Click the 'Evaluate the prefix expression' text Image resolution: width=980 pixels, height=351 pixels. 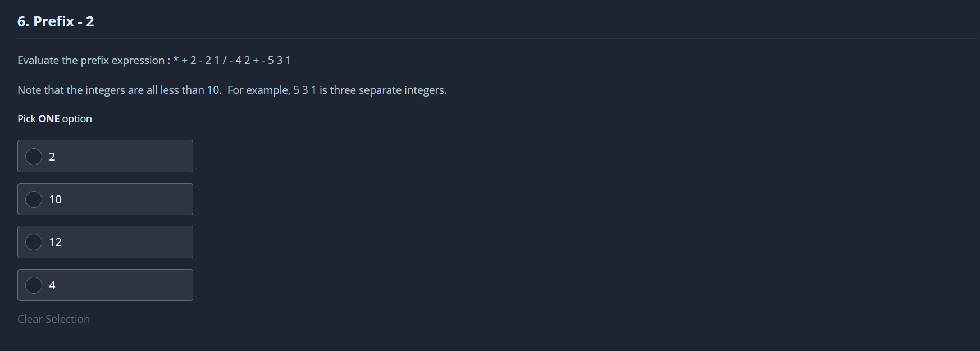91,60
